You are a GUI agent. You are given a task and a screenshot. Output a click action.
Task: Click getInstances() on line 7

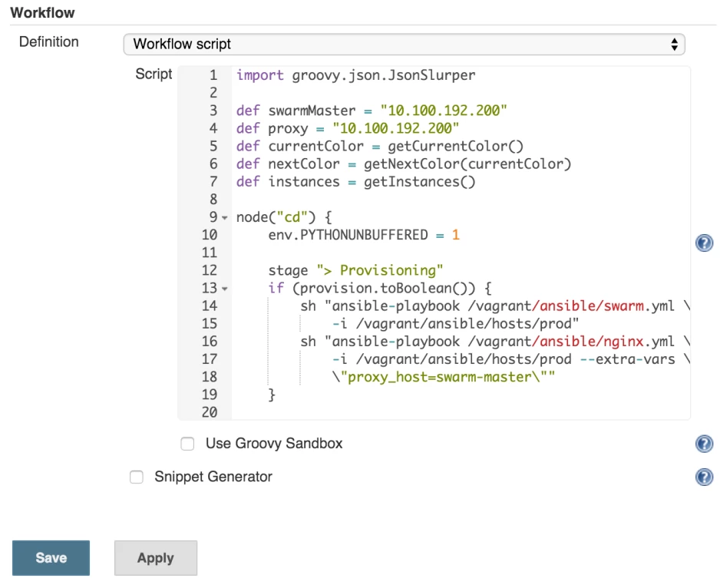click(419, 182)
